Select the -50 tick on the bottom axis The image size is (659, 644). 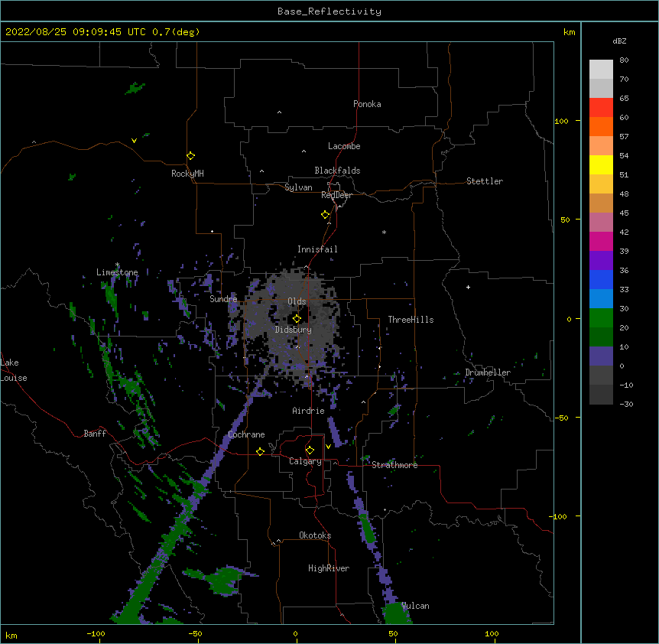(x=195, y=633)
